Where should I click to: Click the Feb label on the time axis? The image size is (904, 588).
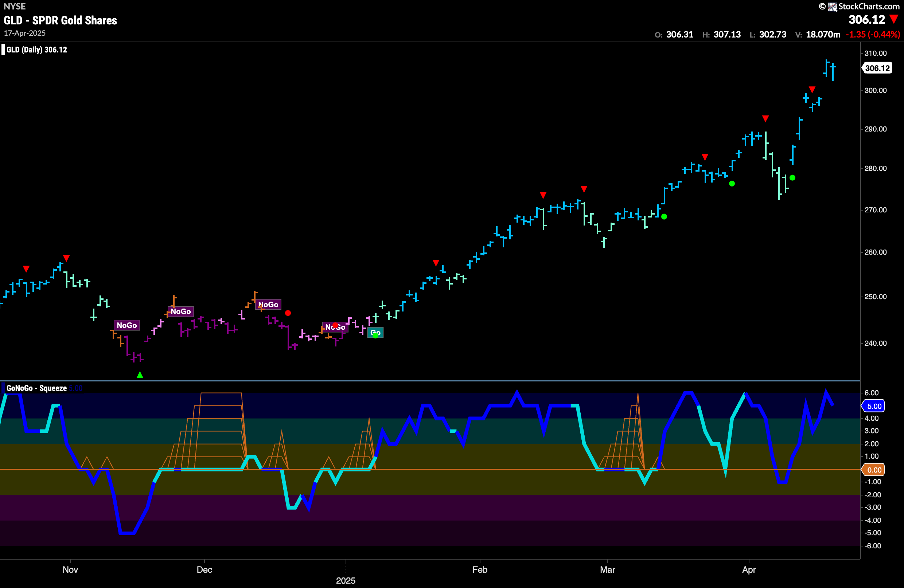tap(480, 570)
